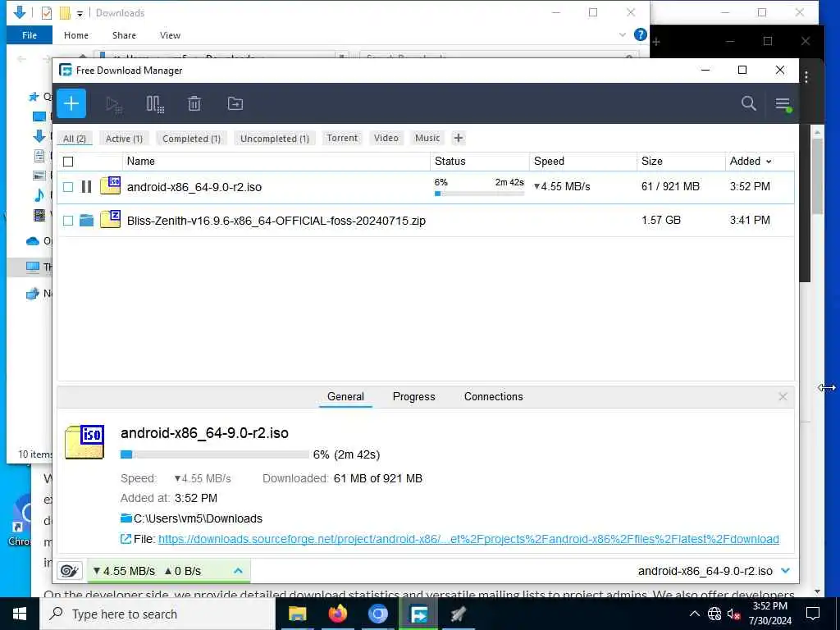840x630 pixels.
Task: Toggle snail speed-limit mode
Action: 70,571
